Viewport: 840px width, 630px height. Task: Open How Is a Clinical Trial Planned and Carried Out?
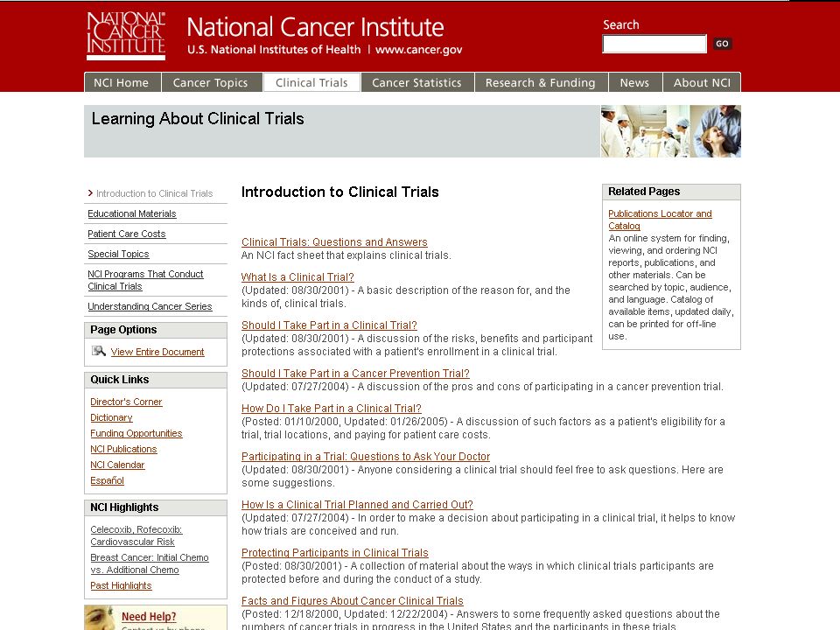coord(357,505)
